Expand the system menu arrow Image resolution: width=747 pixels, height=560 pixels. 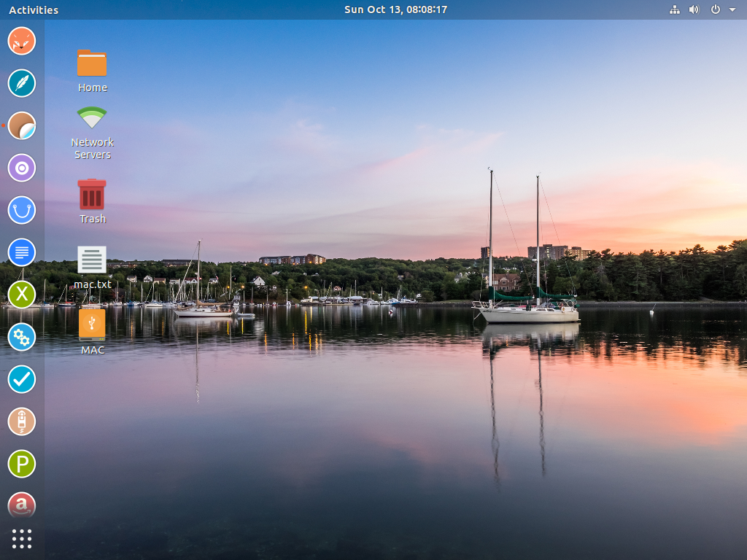point(732,9)
